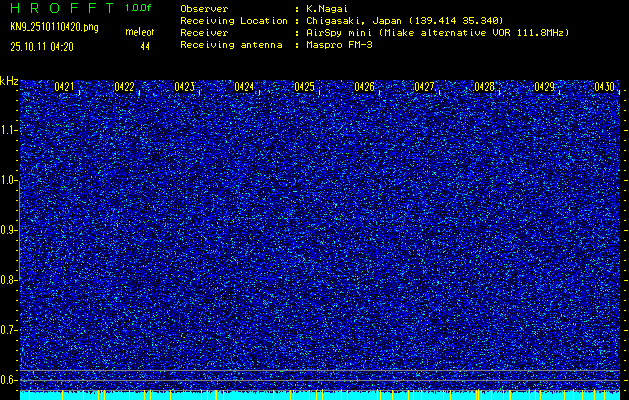Viewport: 629px width, 400px height.
Task: Select the 0429 time marker
Action: pos(544,87)
